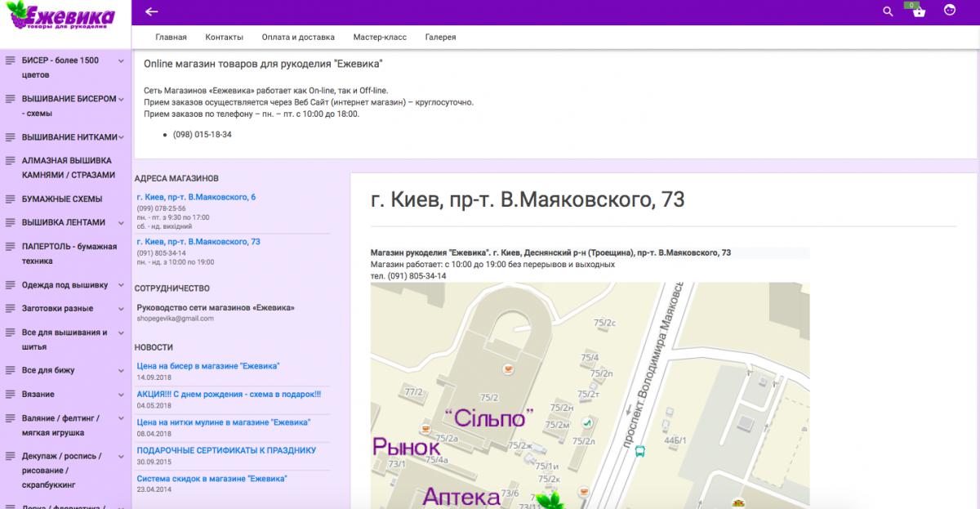Open the shopping cart icon
Screen dimensions: 980x509
[x=919, y=11]
